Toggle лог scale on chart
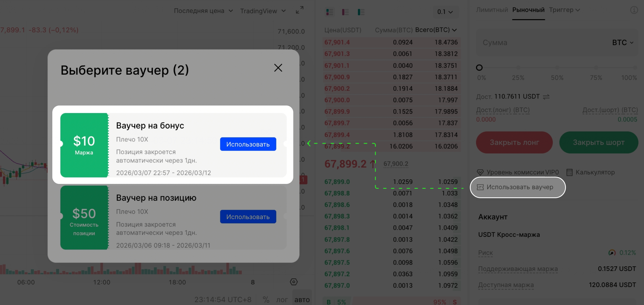 282,299
